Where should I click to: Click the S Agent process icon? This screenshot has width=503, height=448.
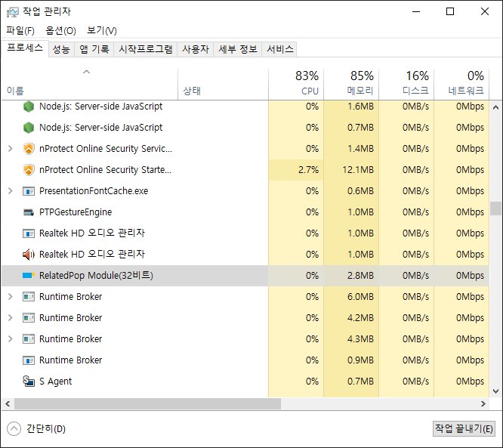point(29,382)
